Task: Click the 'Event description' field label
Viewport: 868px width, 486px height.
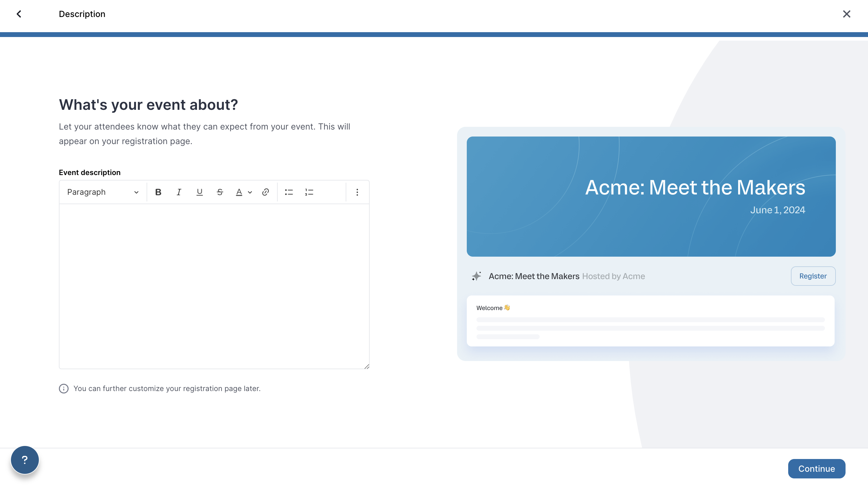Action: [90, 172]
